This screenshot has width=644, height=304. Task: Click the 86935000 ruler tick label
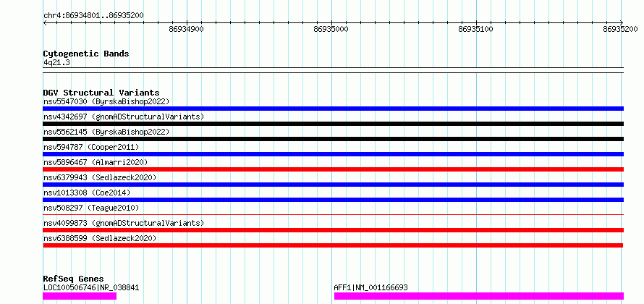click(331, 29)
